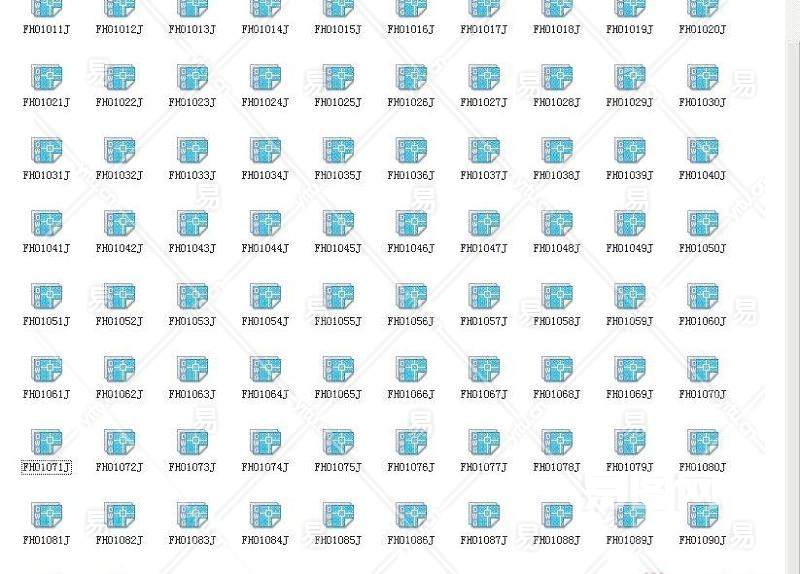This screenshot has height=574, width=800.
Task: Select file name FH01054J
Action: [265, 321]
